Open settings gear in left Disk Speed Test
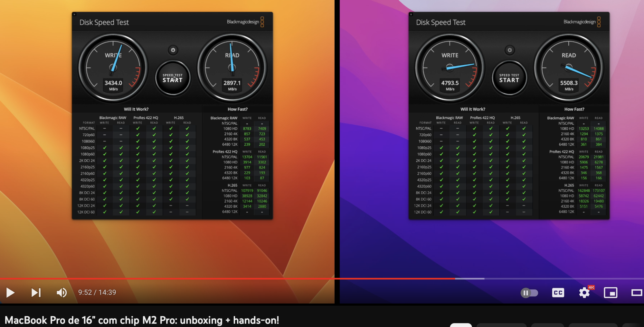The image size is (644, 327). click(173, 50)
